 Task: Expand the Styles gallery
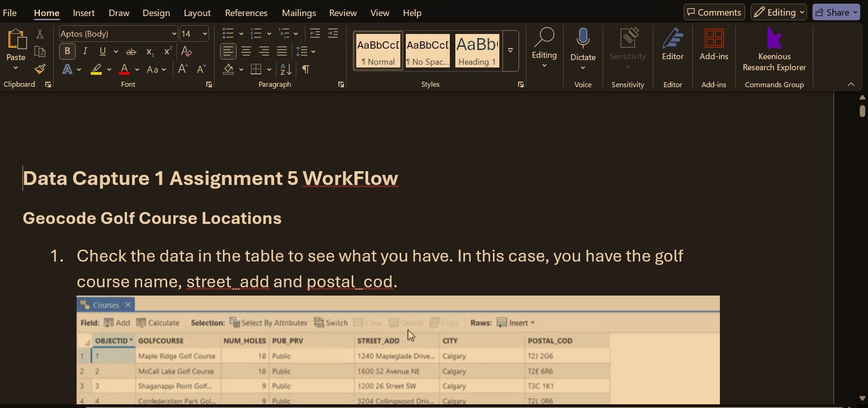pyautogui.click(x=510, y=50)
